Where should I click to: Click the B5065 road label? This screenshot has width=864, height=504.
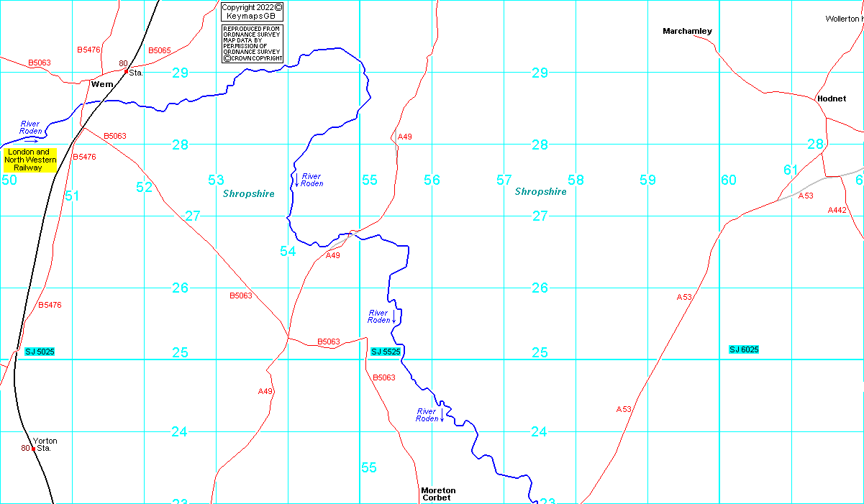159,50
